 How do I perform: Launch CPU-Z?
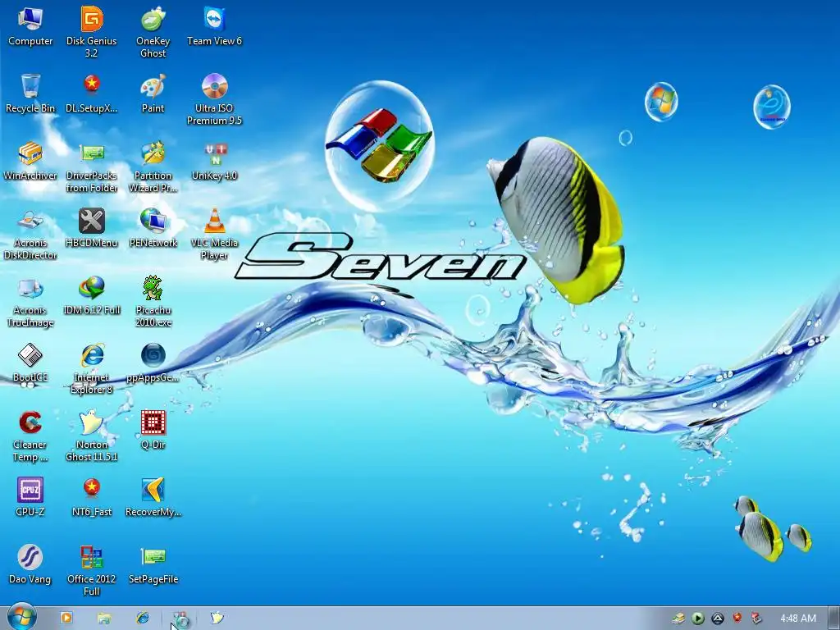point(30,498)
